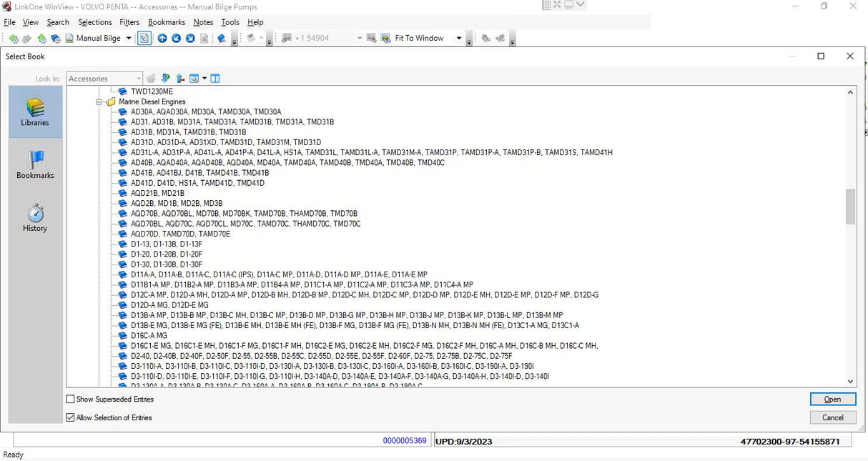Expand the Fit To Window dropdown
This screenshot has height=461, width=868.
pos(459,39)
